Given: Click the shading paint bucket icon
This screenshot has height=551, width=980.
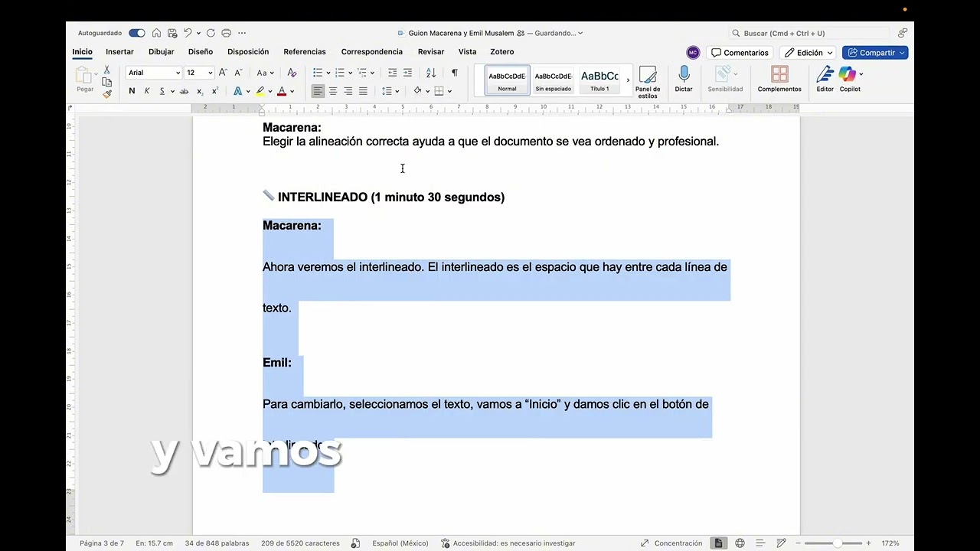Looking at the screenshot, I should click(417, 91).
